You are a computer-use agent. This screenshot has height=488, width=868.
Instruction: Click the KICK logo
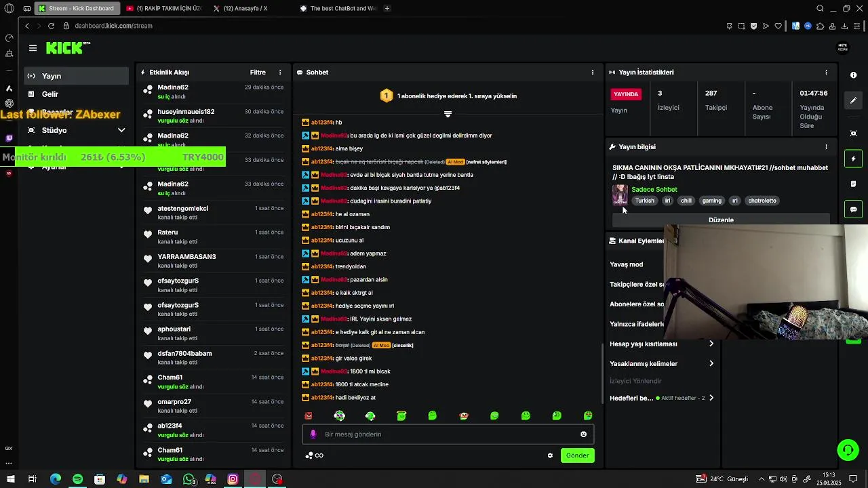pos(67,47)
